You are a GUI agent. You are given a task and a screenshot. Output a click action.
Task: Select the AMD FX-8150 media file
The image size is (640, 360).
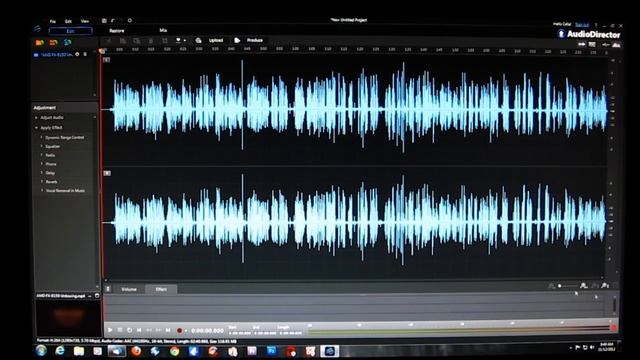tap(56, 54)
